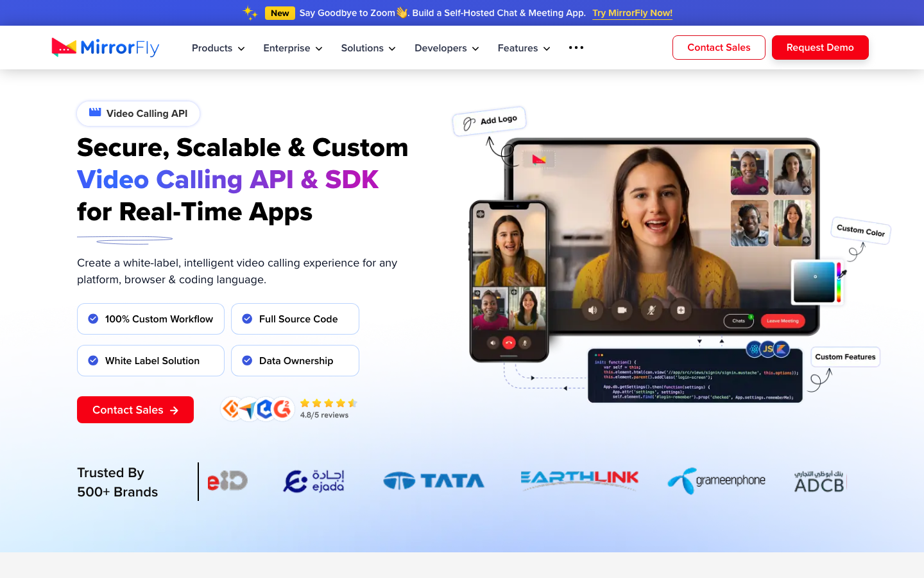Click the eID brand logo
Screen dimensions: 924x578
coord(227,481)
